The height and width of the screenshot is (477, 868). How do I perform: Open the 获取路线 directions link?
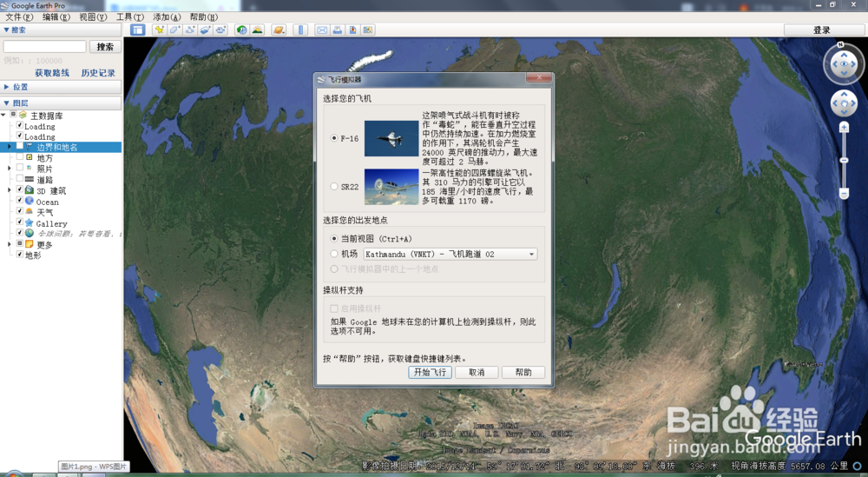coord(52,73)
